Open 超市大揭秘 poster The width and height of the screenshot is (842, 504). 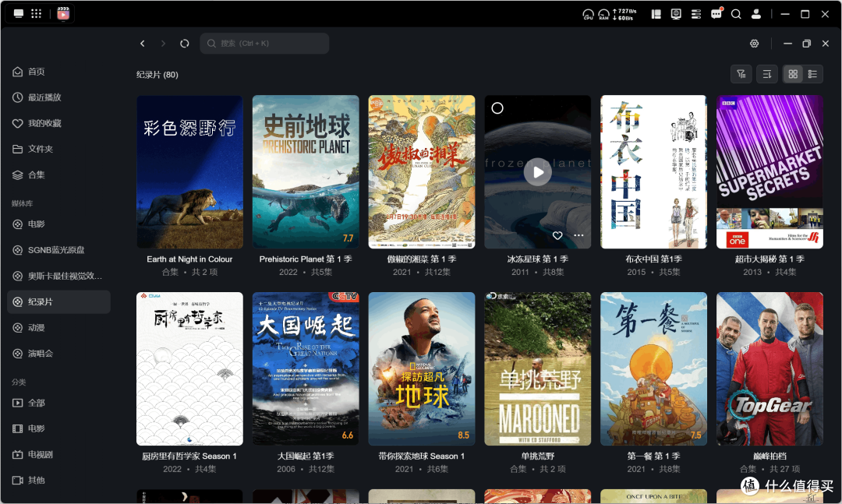coord(769,171)
